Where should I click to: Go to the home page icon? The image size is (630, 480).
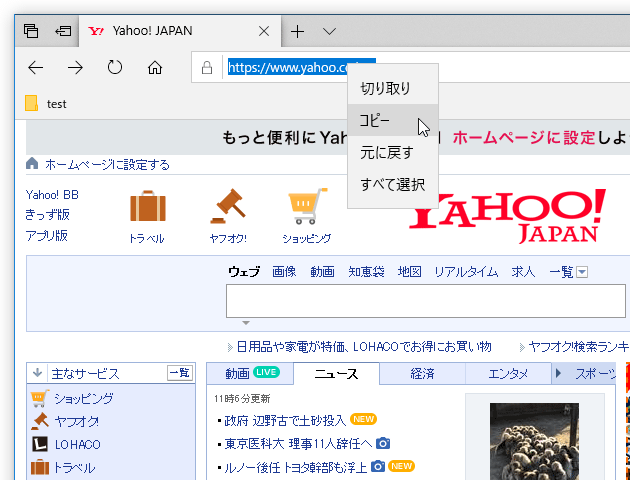(155, 67)
